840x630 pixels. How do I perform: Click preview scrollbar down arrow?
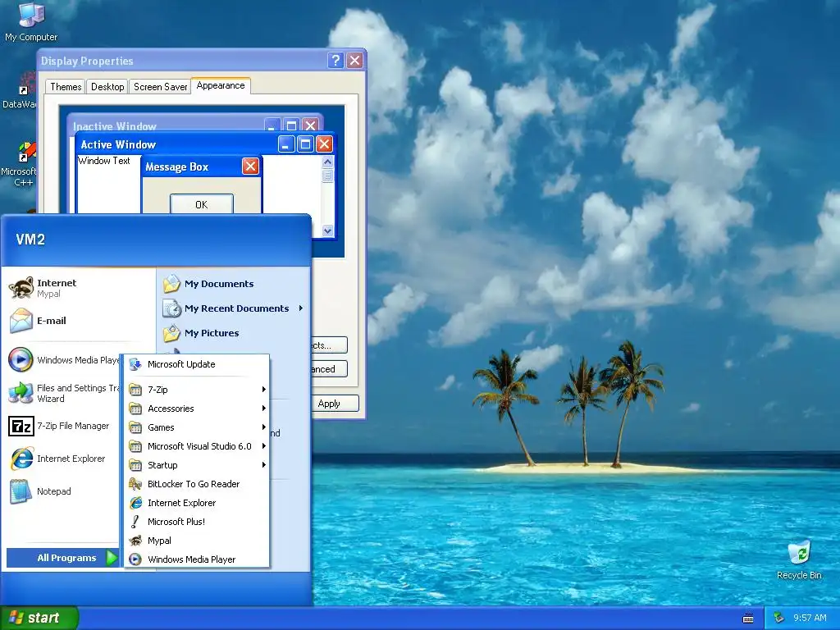point(327,231)
